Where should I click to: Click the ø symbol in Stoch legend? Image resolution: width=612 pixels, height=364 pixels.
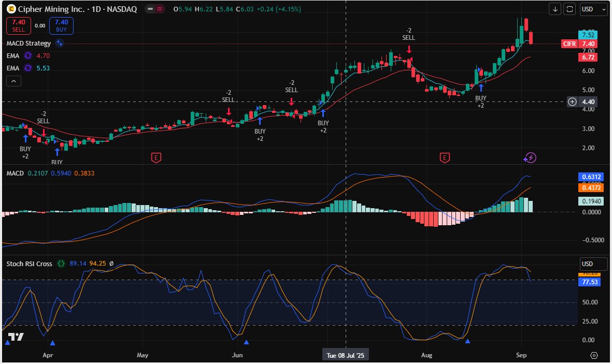pos(111,264)
